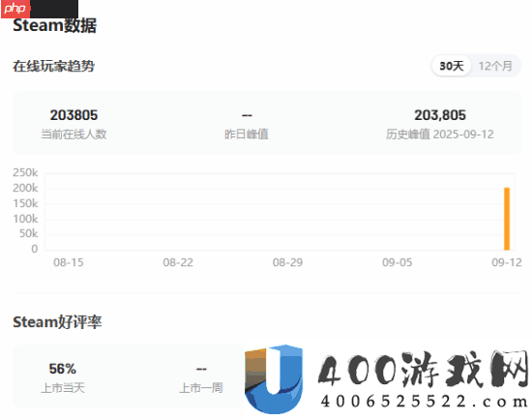Click the Steam好评率 heading
The image size is (532, 420).
57,322
